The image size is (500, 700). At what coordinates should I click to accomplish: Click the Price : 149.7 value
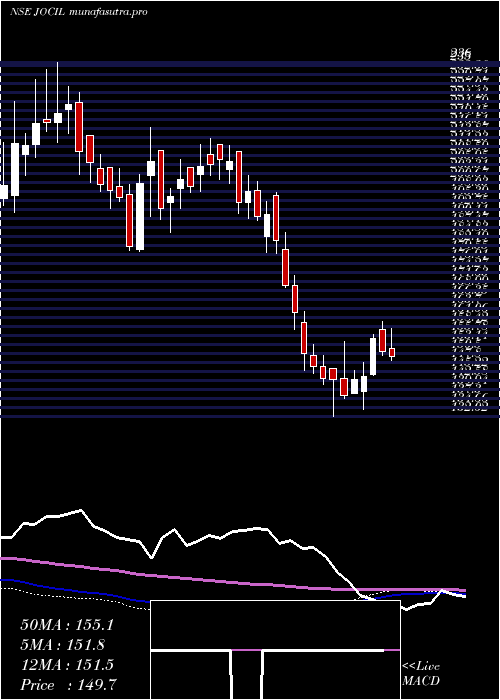coord(69,685)
